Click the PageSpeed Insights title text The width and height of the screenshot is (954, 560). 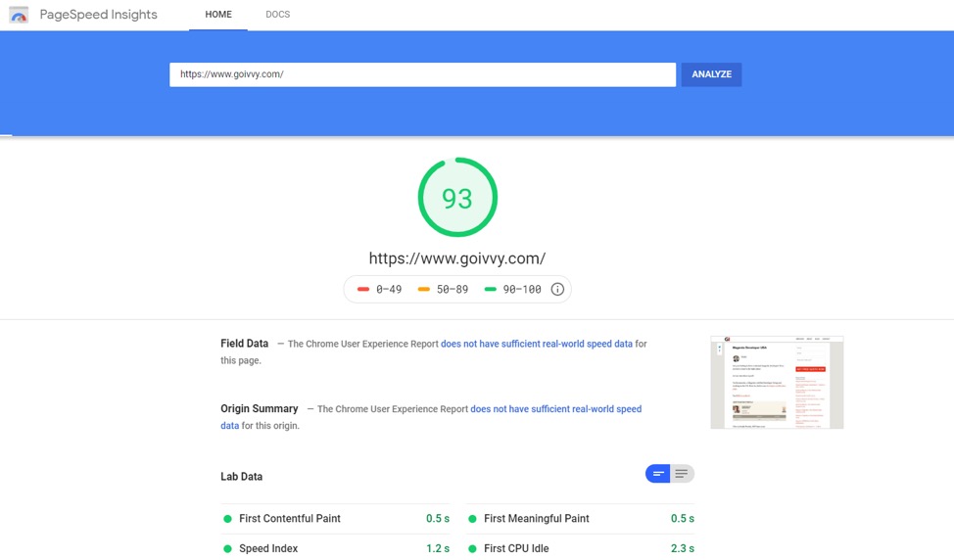coord(99,15)
